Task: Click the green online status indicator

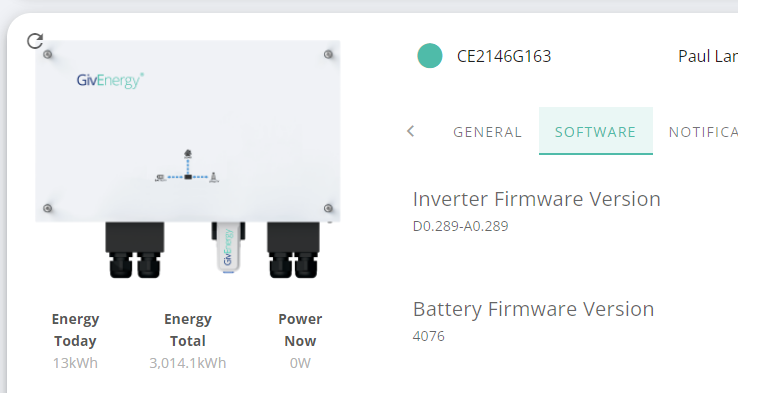Action: 430,56
